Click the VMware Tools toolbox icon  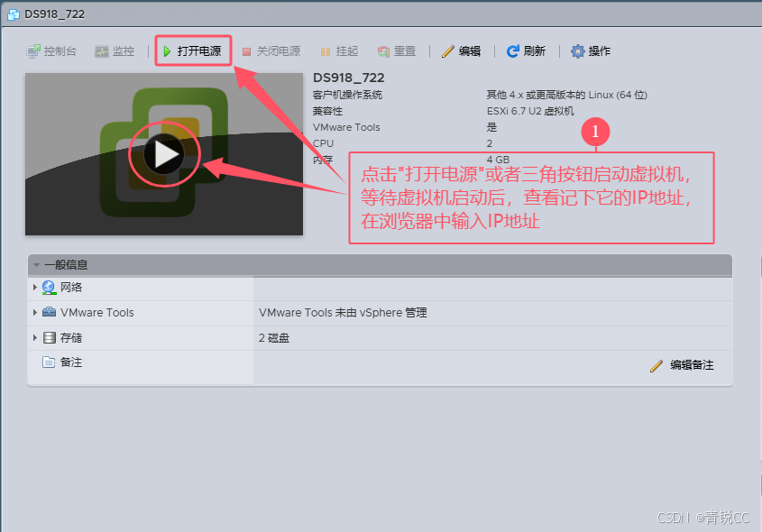click(49, 312)
